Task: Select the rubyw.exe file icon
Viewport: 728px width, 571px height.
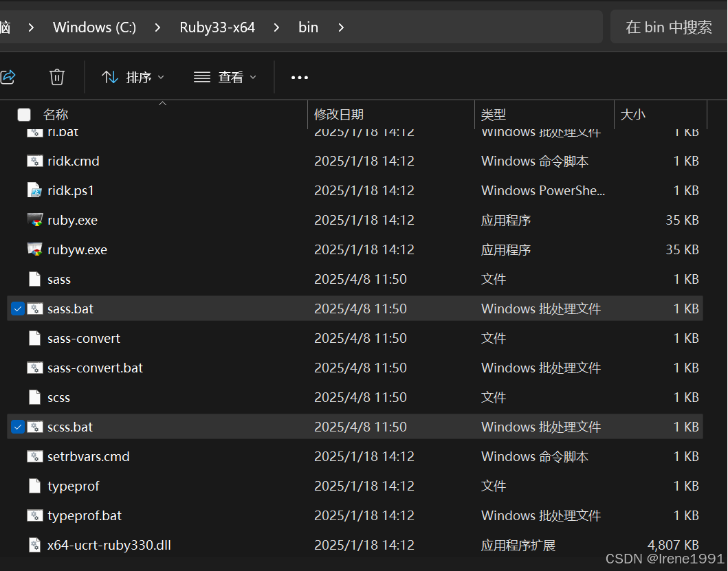Action: click(x=35, y=249)
